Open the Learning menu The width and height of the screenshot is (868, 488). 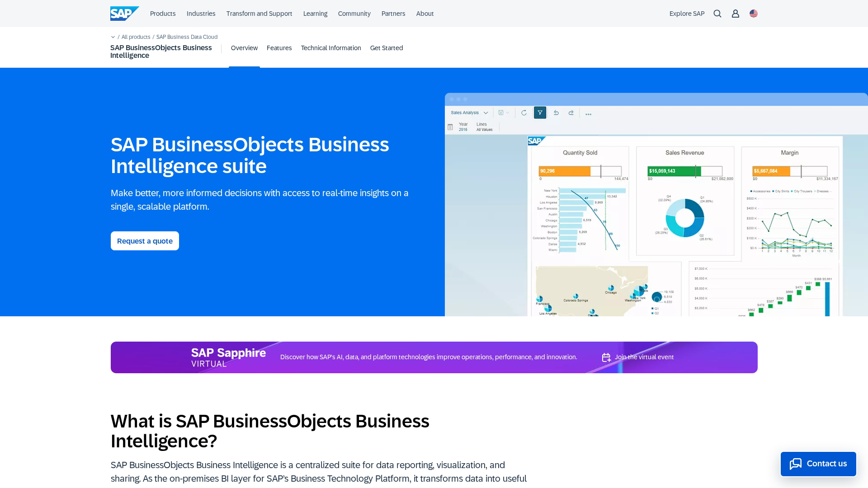pos(315,14)
